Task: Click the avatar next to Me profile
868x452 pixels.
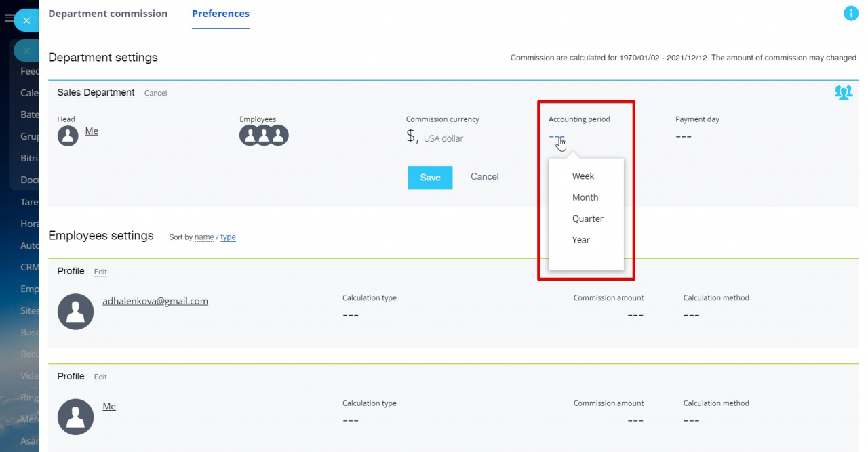Action: [x=76, y=417]
